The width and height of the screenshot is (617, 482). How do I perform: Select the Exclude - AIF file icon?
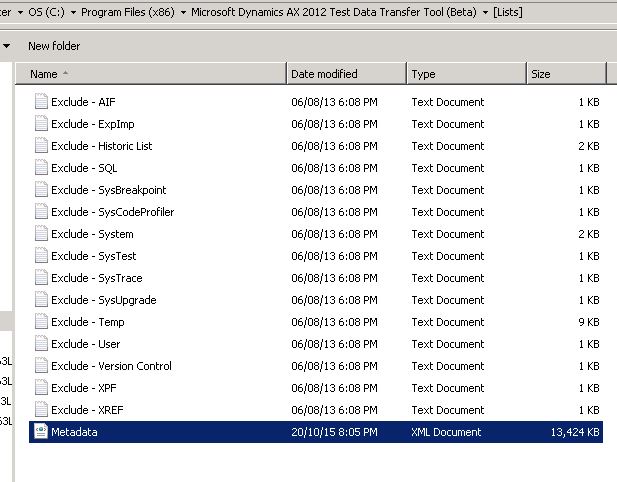(x=41, y=102)
